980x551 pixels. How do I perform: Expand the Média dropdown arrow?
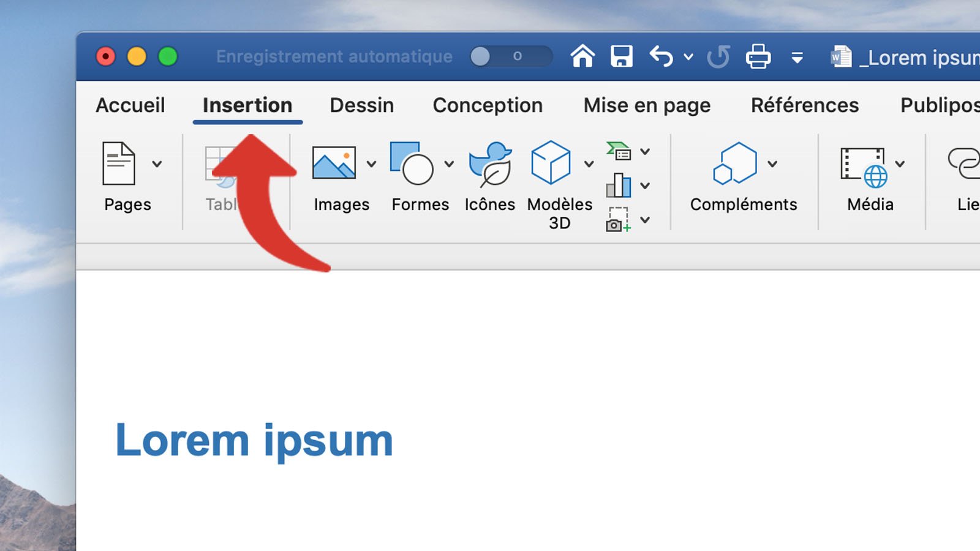pos(900,164)
